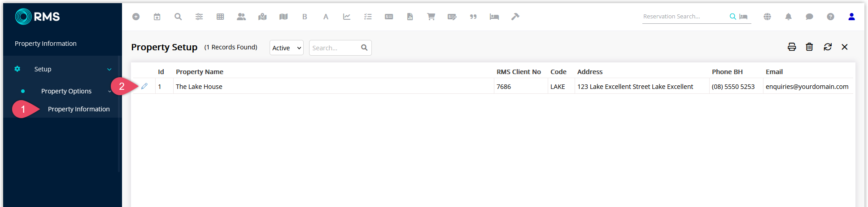The image size is (868, 207).
Task: Select Property Options menu item
Action: tap(66, 91)
